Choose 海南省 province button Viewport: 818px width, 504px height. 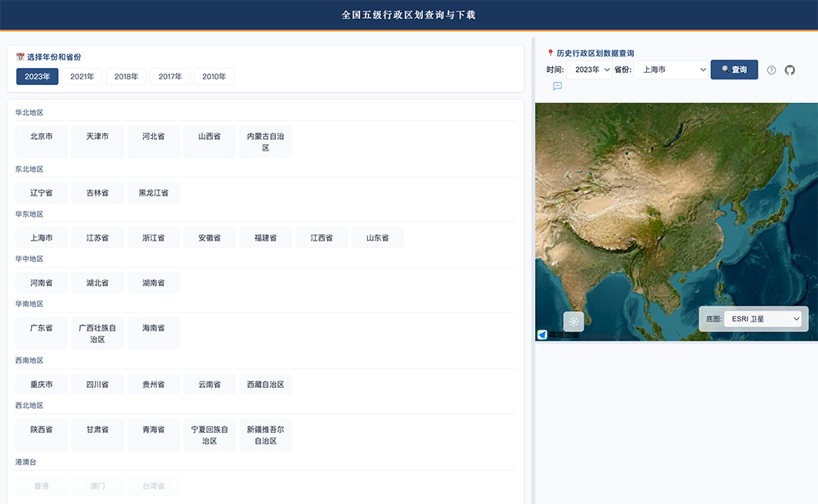point(154,333)
